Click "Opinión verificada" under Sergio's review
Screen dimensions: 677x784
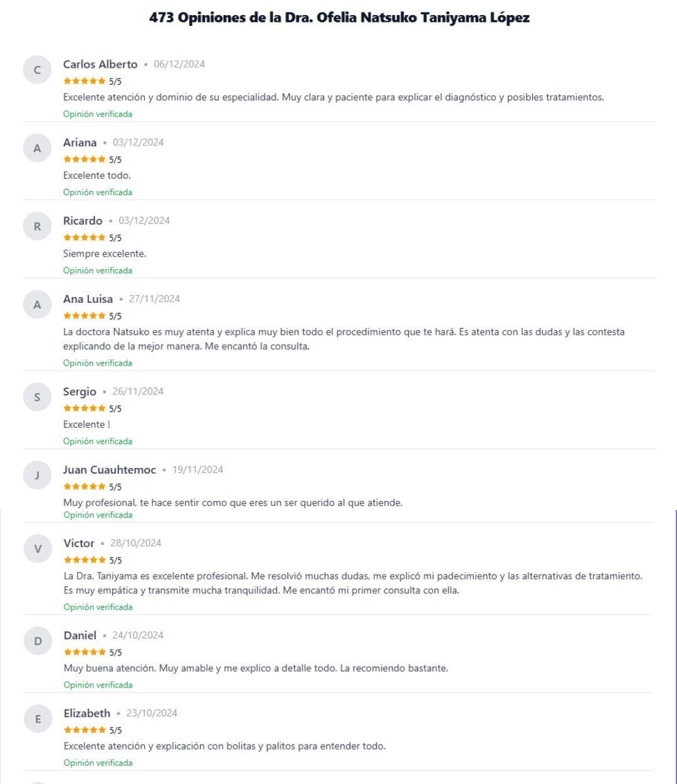coord(98,442)
